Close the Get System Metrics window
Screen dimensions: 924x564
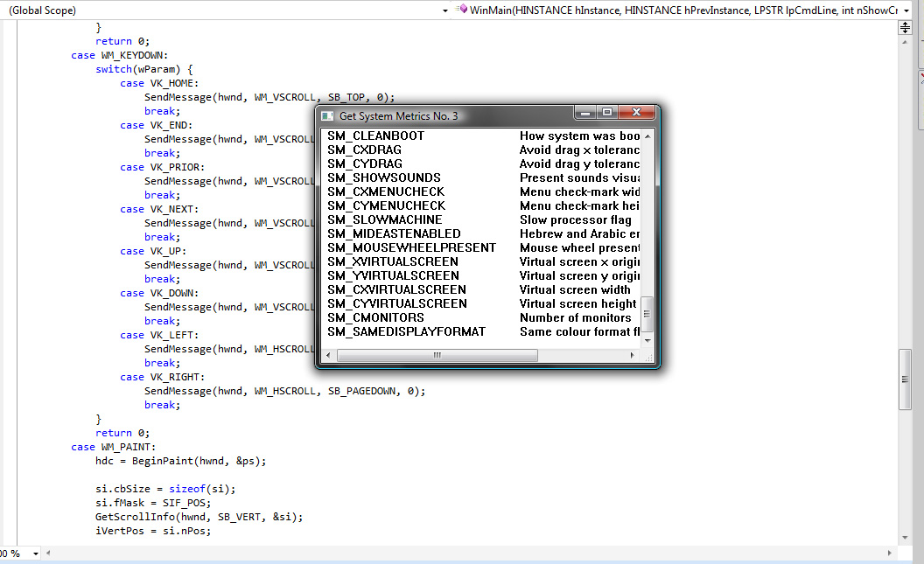click(636, 112)
